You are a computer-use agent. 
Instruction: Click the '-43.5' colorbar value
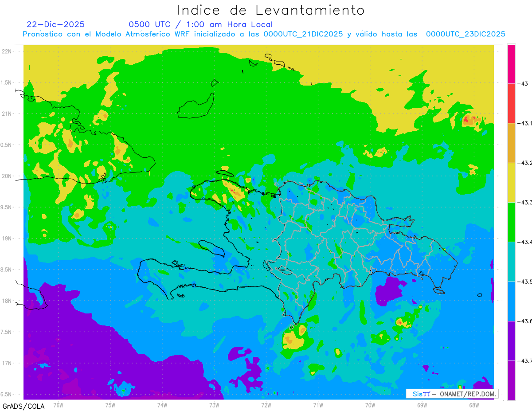(x=525, y=282)
